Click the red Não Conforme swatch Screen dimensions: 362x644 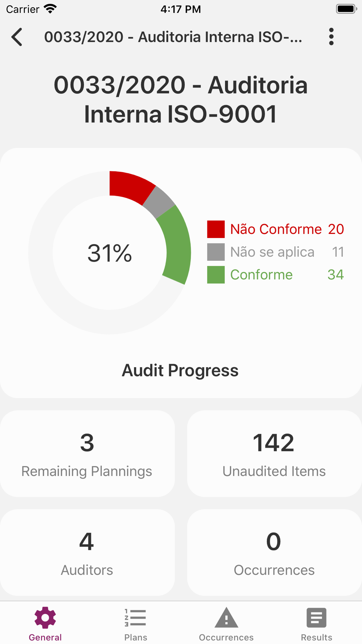click(216, 229)
